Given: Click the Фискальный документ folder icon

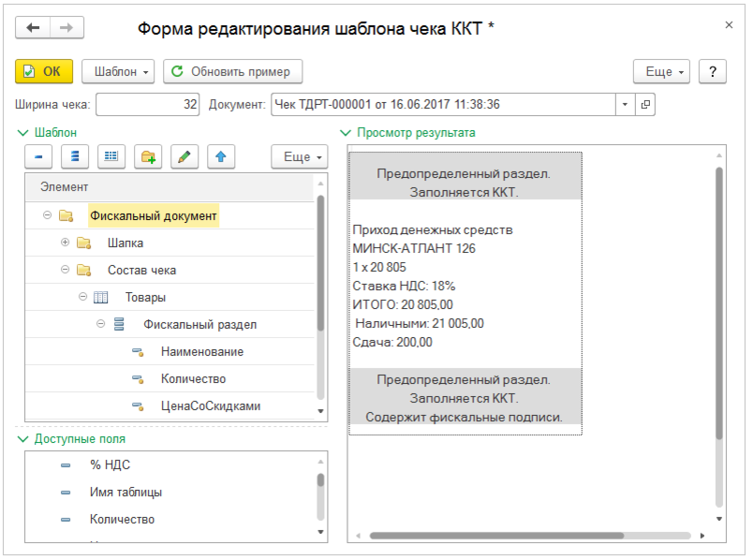Looking at the screenshot, I should click(66, 215).
